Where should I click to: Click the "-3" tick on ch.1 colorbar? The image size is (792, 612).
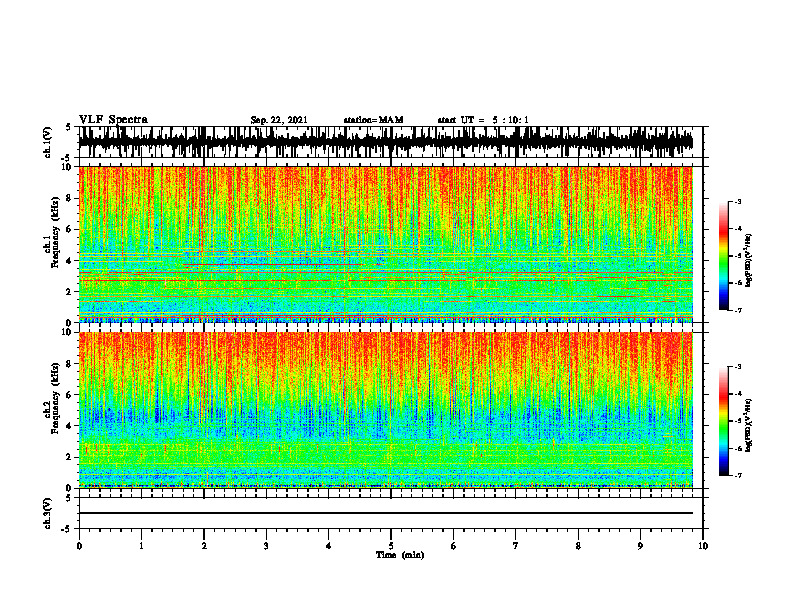tap(738, 202)
